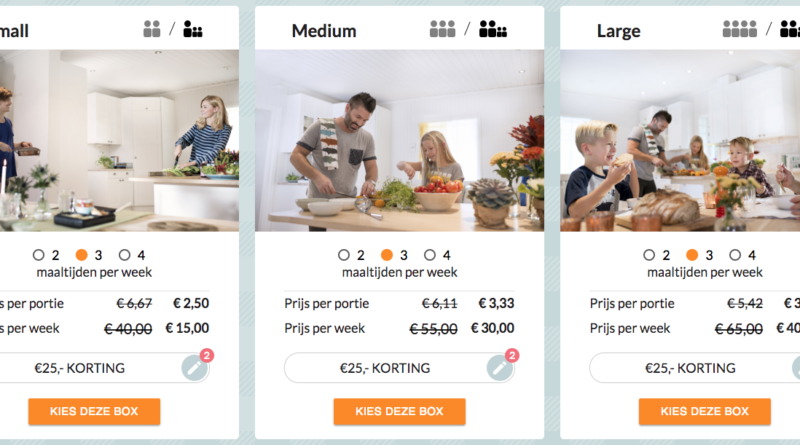Select 2 meals per week for Small box
Screen dimensions: 800x445
pos(39,255)
